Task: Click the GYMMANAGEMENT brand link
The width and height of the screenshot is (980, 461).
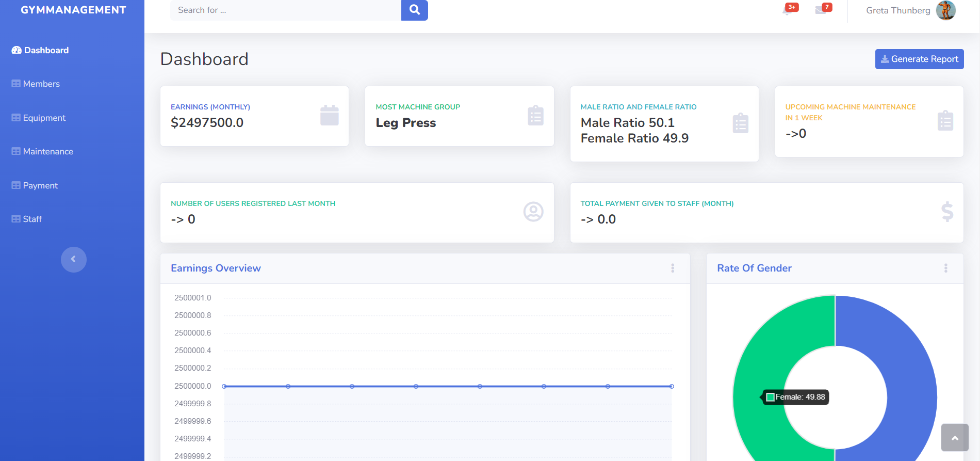Action: click(73, 10)
